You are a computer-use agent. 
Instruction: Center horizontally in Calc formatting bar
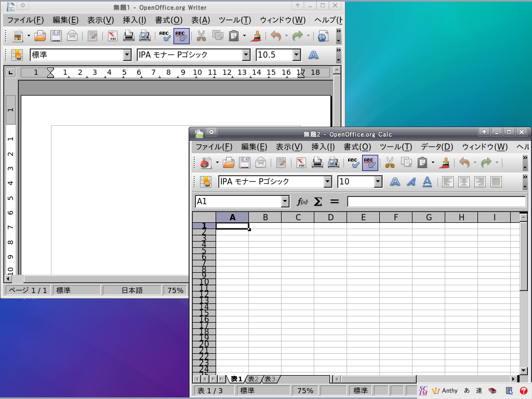[x=464, y=181]
